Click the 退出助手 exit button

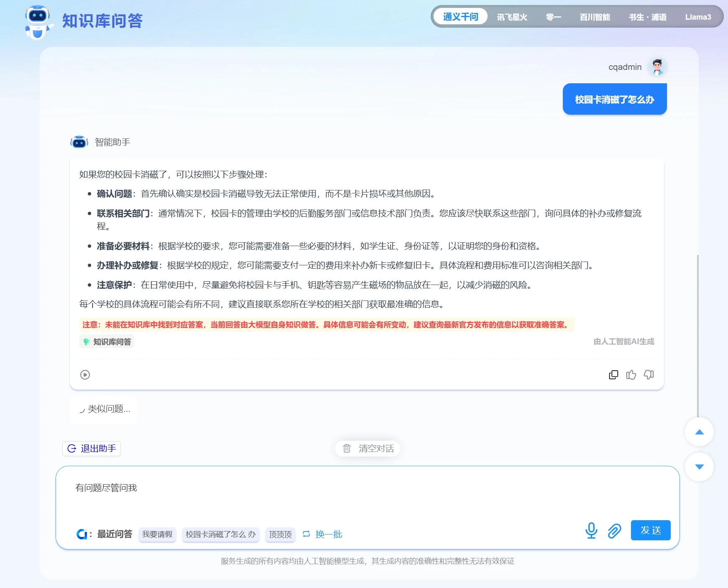[92, 448]
